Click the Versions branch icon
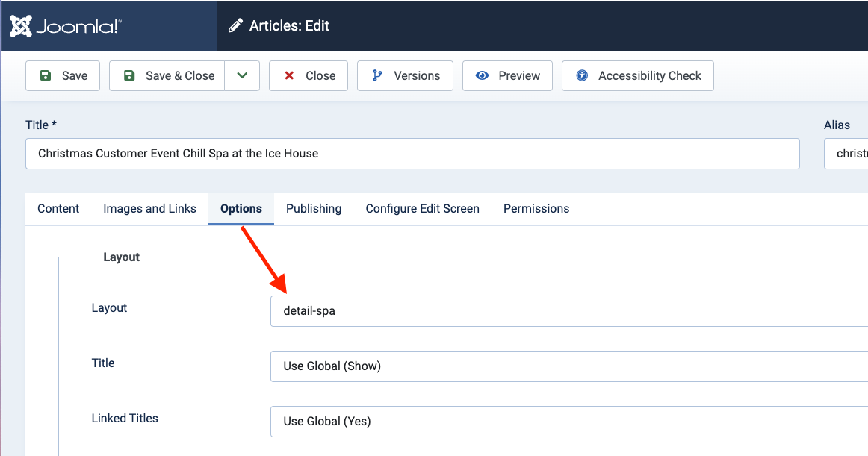 [x=377, y=75]
